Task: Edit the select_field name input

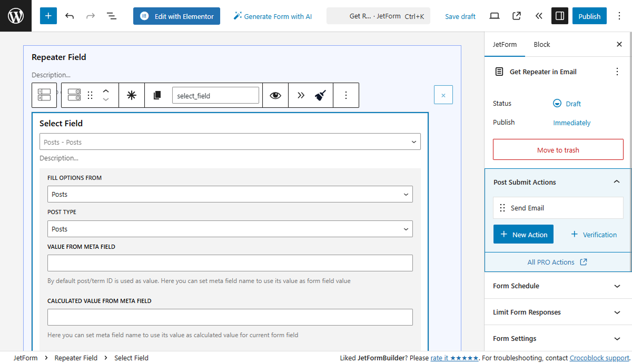Action: [215, 95]
